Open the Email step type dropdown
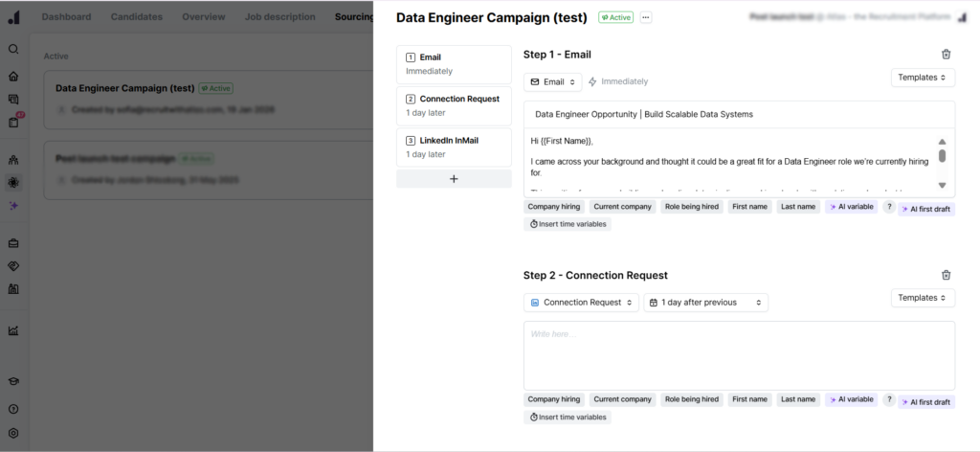Viewport: 980px width, 452px height. [x=552, y=82]
